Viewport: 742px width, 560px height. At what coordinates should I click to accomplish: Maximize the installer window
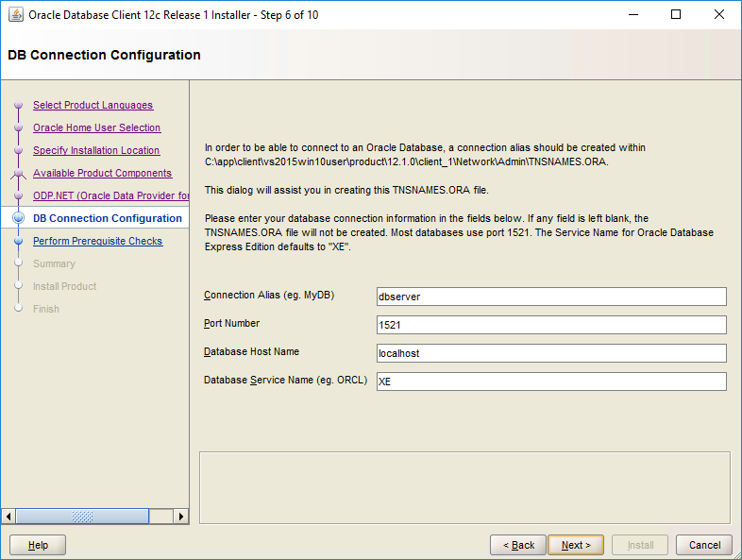[x=676, y=15]
